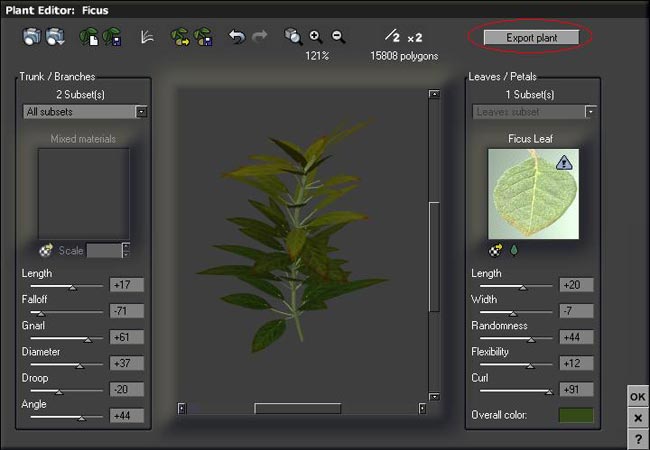Cancel the editor with X button
This screenshot has width=650, height=450.
tap(638, 418)
